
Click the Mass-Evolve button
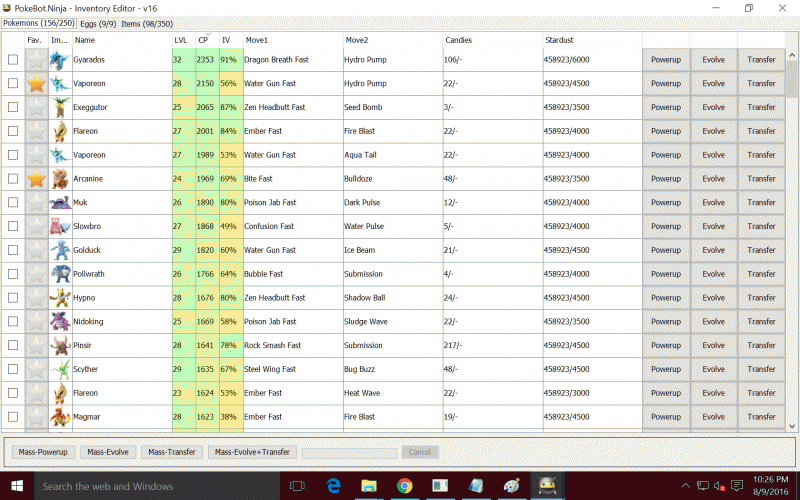pyautogui.click(x=108, y=452)
